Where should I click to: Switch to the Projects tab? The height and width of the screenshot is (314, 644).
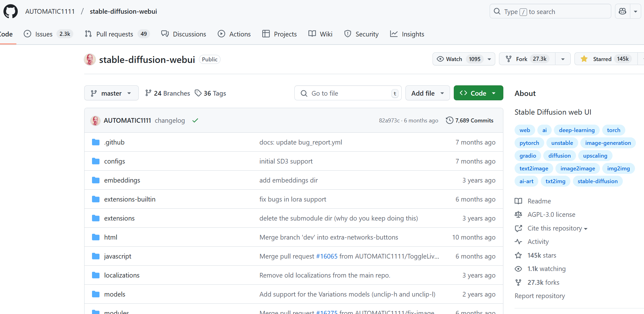coord(279,34)
